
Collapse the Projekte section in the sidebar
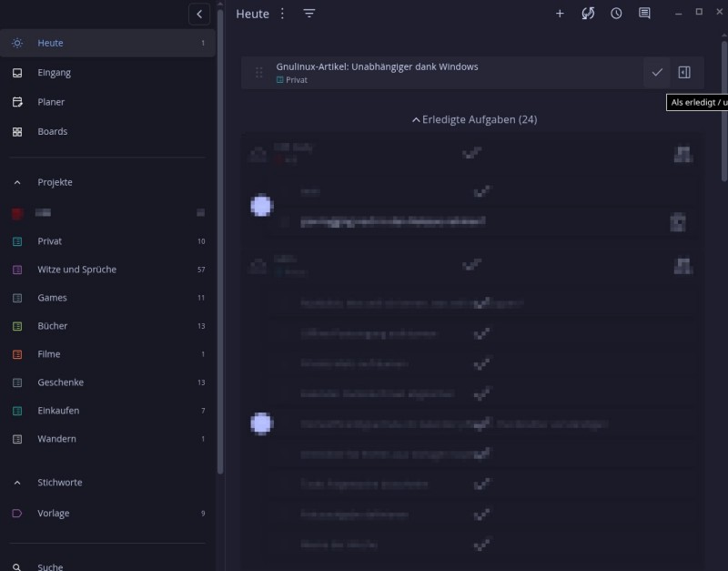click(17, 182)
